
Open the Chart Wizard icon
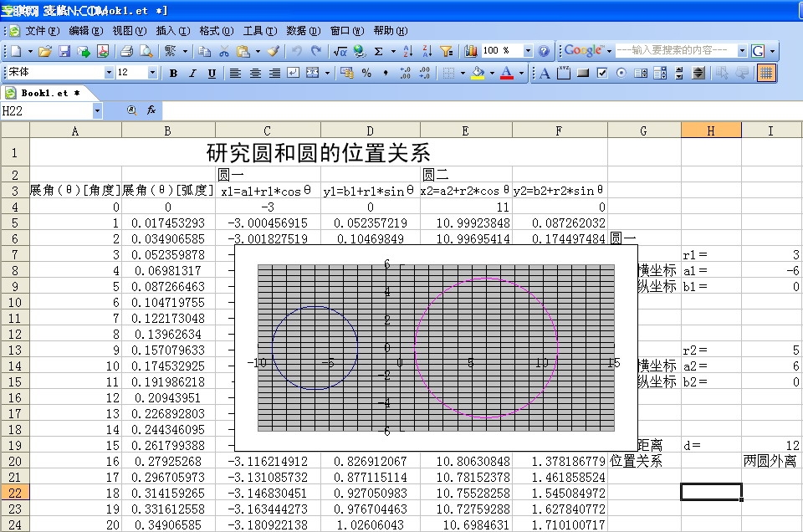point(470,51)
